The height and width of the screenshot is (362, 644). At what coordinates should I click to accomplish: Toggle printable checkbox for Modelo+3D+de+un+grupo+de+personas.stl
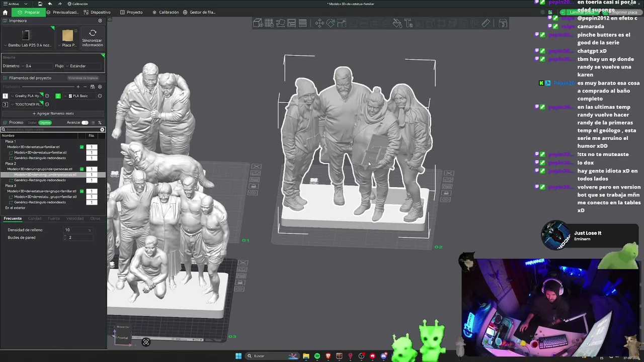coord(82,169)
